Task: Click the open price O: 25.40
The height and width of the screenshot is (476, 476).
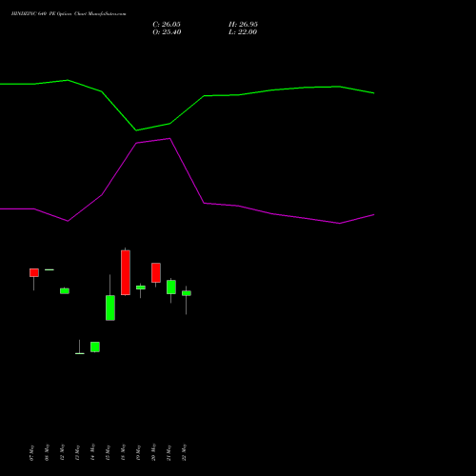Action: click(167, 32)
